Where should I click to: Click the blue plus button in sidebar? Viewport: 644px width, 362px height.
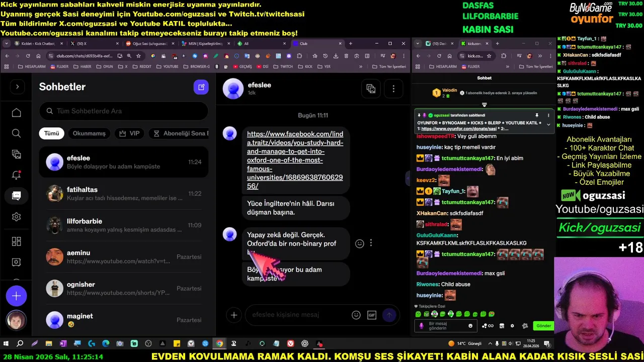[x=17, y=296]
